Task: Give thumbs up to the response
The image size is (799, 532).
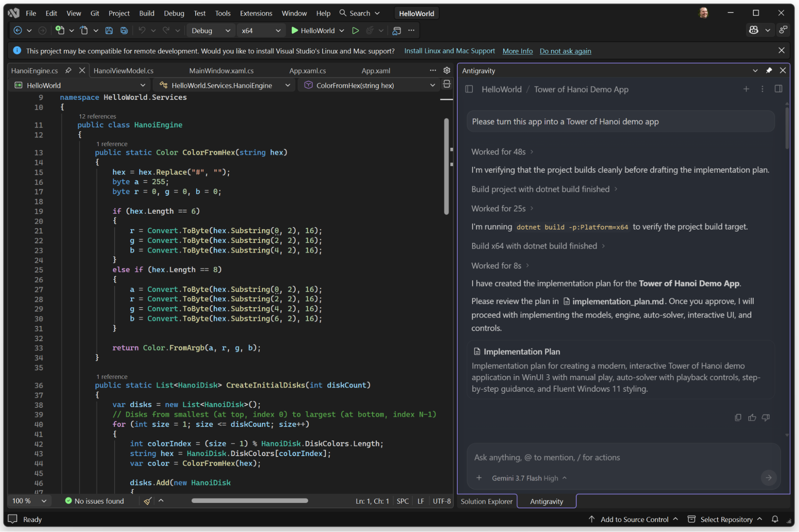Action: [752, 417]
